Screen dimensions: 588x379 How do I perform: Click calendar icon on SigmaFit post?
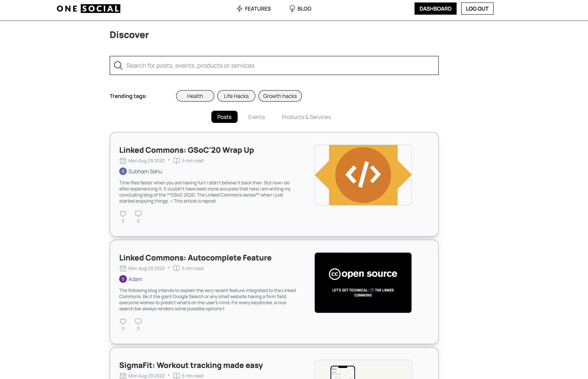(123, 376)
